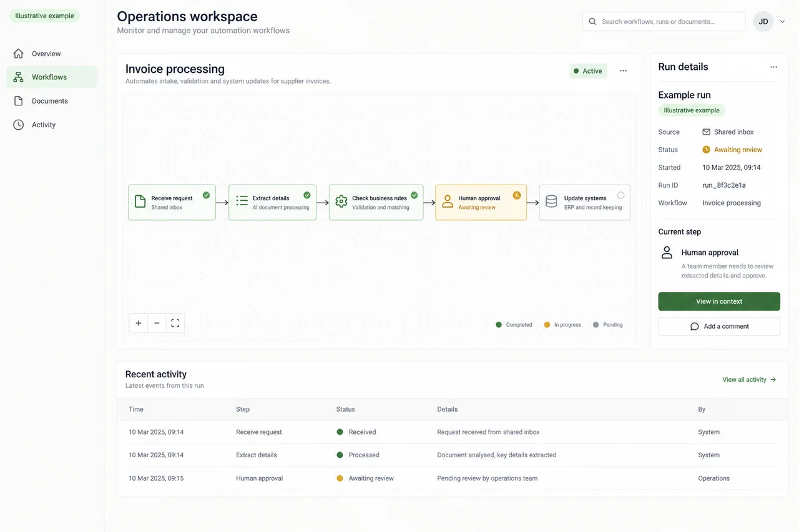The image size is (799, 532).
Task: Click Human approval under Current step
Action: [710, 253]
